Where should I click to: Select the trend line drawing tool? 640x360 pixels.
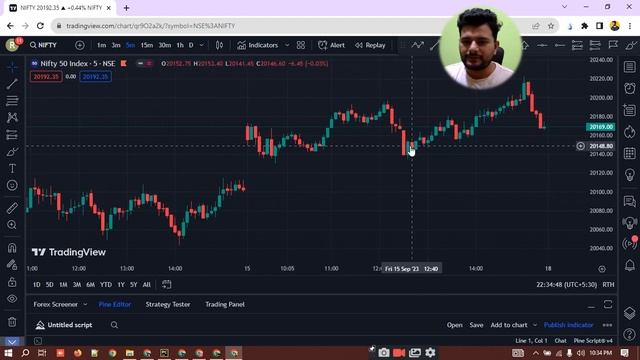pos(12,84)
